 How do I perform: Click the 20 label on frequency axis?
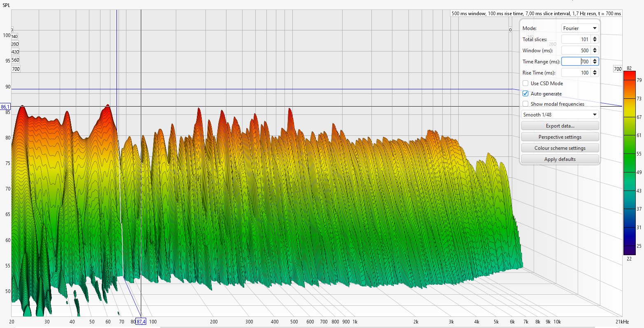coord(12,322)
